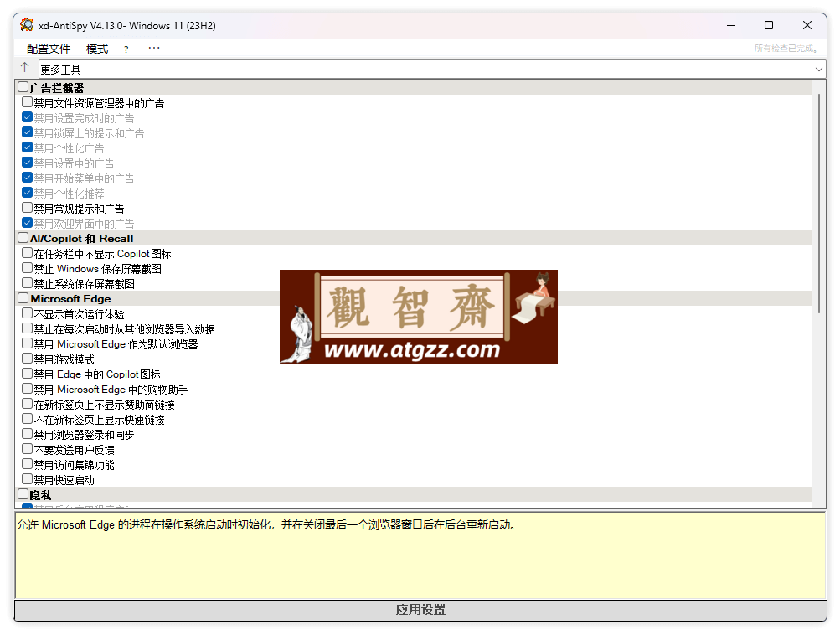This screenshot has height=635, width=840.
Task: Check 在任务栏中不显示 Copilot 图标
Action: tap(28, 252)
